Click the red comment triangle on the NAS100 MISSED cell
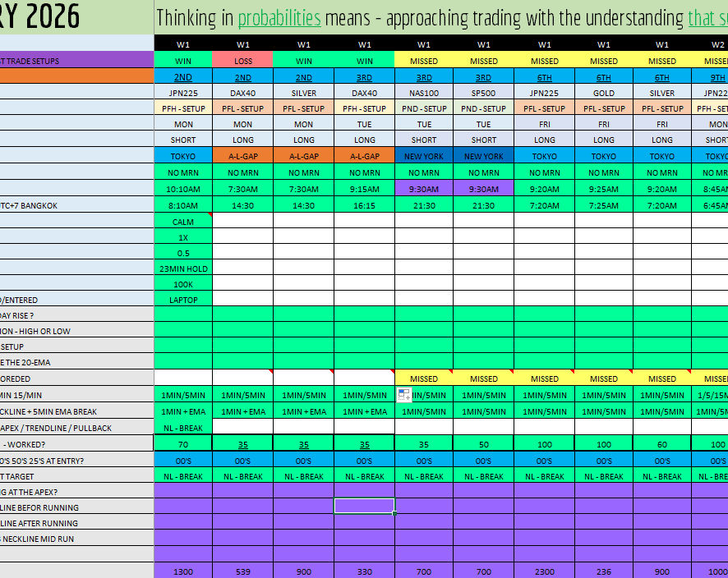 tap(451, 375)
